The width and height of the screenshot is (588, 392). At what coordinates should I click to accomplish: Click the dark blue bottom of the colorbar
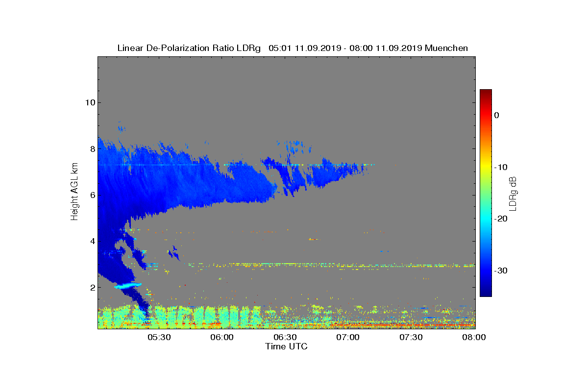click(486, 292)
